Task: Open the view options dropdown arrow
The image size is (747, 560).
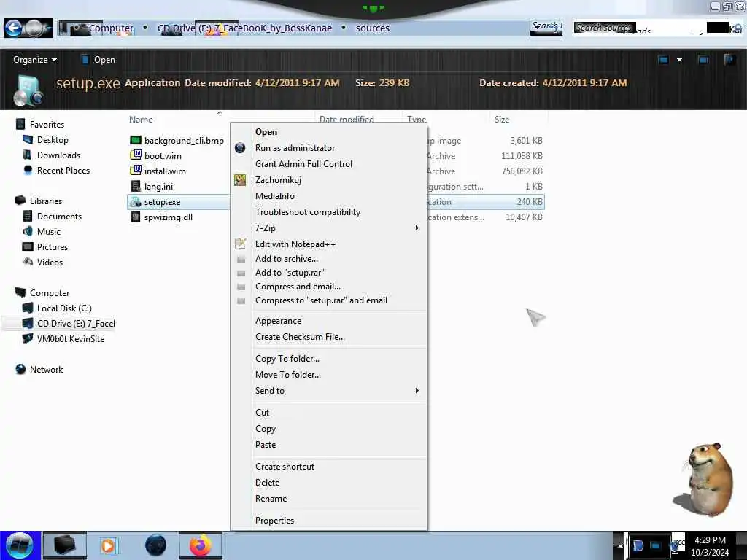Action: coord(679,60)
